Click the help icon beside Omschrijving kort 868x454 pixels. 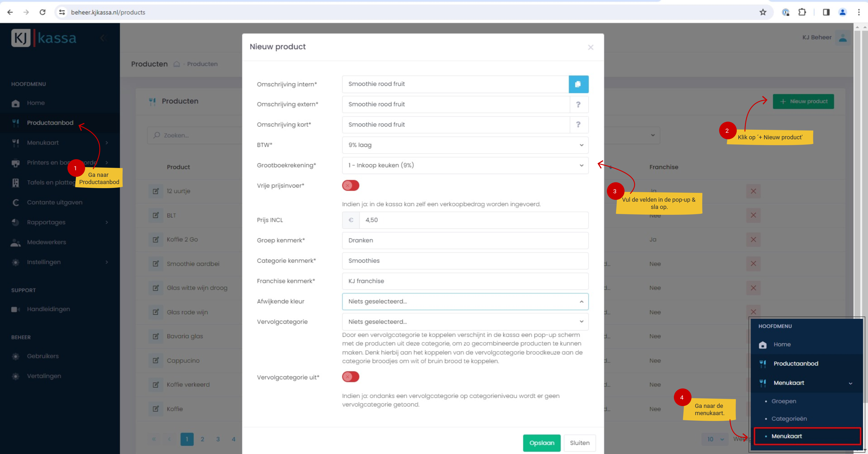point(578,125)
